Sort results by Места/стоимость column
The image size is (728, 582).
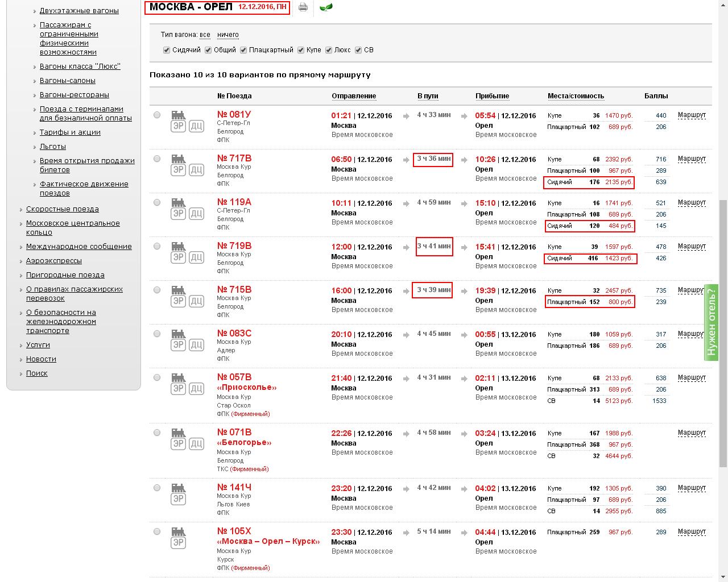point(576,96)
